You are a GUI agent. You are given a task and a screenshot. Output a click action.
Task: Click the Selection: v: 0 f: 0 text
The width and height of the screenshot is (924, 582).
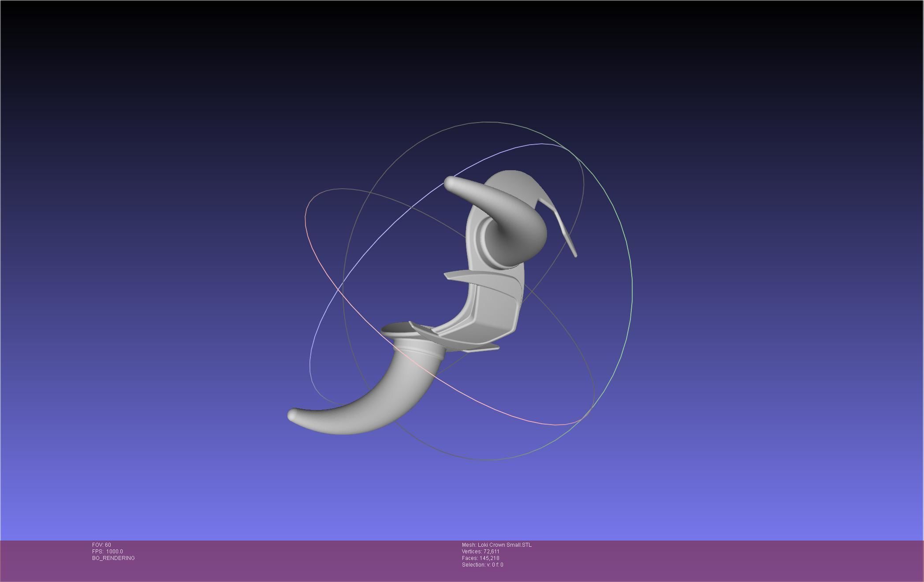482,565
